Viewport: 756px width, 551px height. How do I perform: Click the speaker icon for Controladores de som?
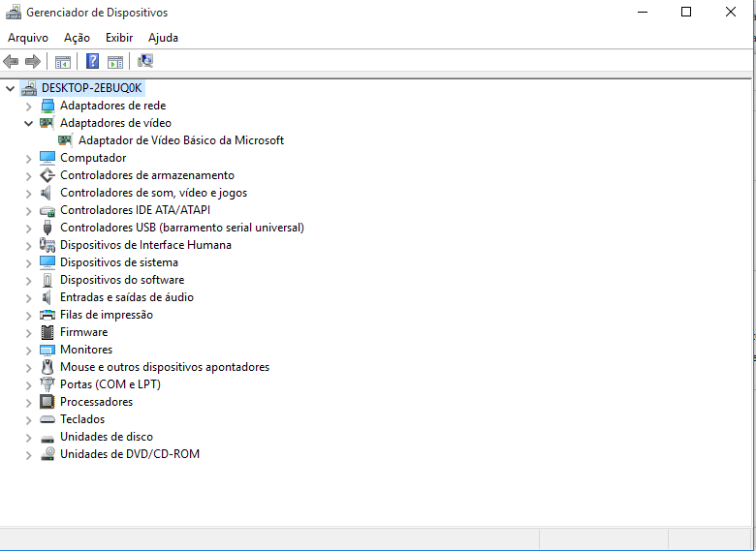47,193
